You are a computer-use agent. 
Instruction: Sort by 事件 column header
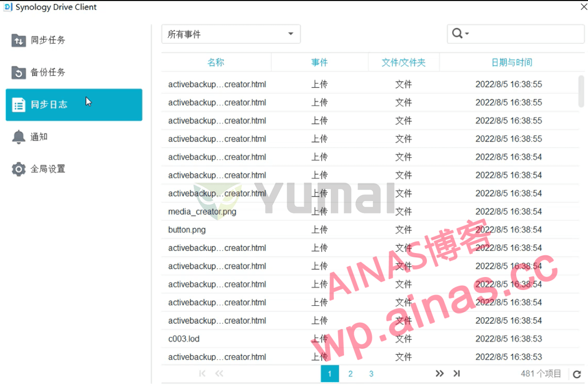pos(320,62)
